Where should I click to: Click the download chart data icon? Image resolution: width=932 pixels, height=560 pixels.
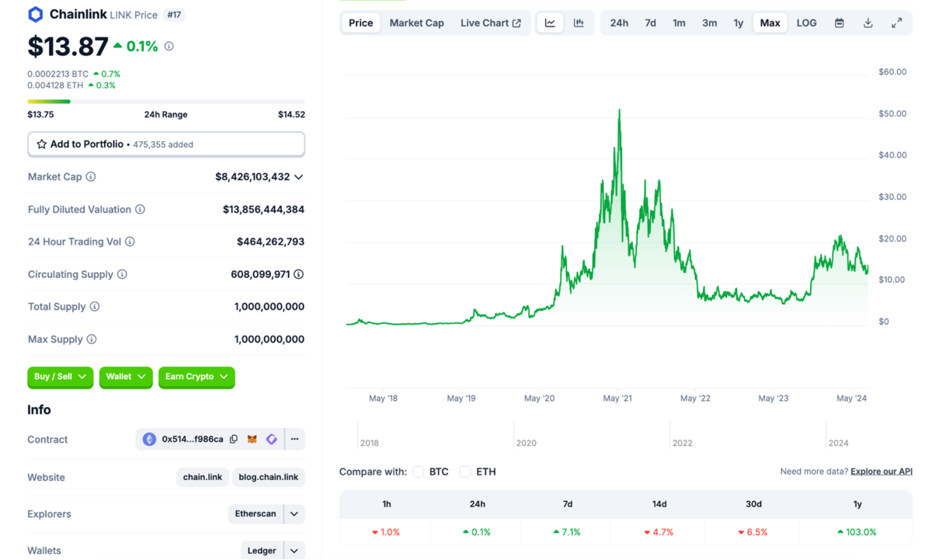pyautogui.click(x=868, y=23)
